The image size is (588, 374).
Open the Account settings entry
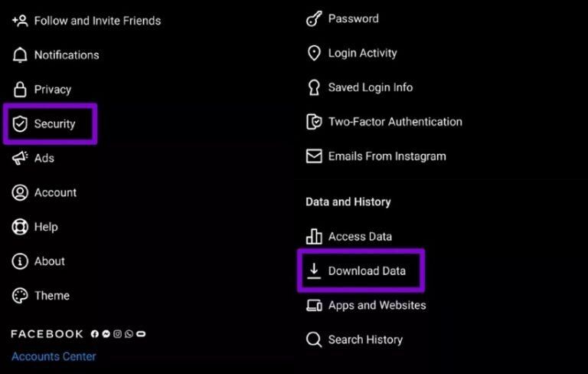(x=55, y=192)
